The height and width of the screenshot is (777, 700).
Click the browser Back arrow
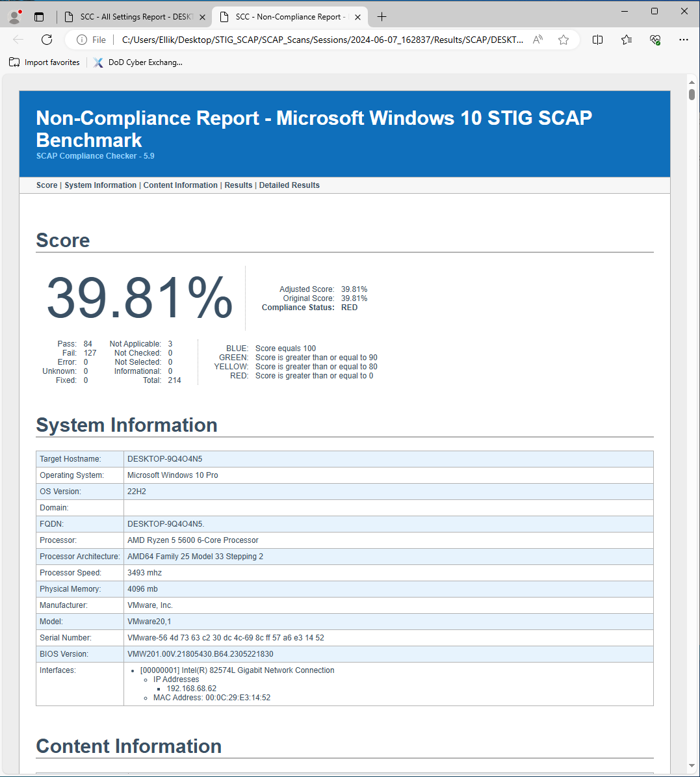pyautogui.click(x=18, y=40)
